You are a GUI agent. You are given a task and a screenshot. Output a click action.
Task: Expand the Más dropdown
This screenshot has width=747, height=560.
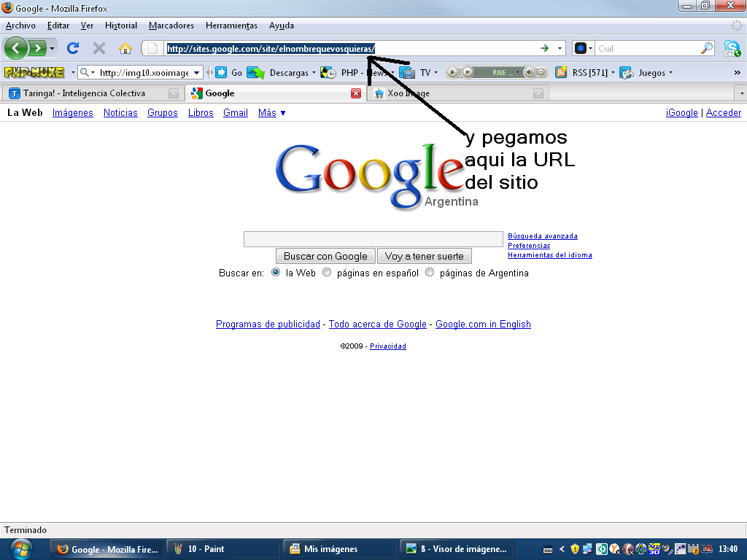coord(271,113)
